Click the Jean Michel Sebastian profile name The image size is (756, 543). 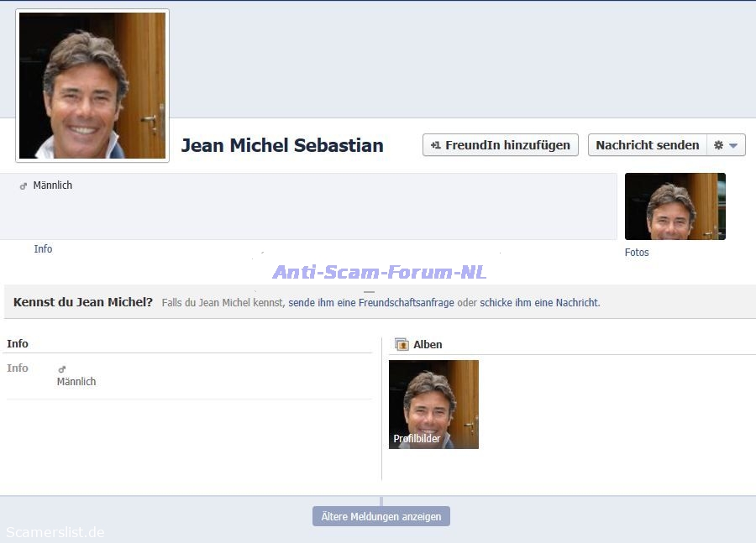click(282, 145)
